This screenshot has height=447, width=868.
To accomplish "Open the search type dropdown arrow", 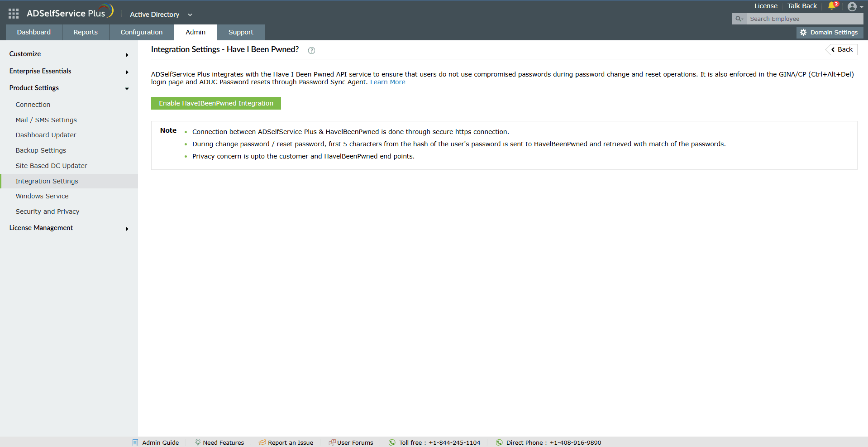I will tap(743, 19).
